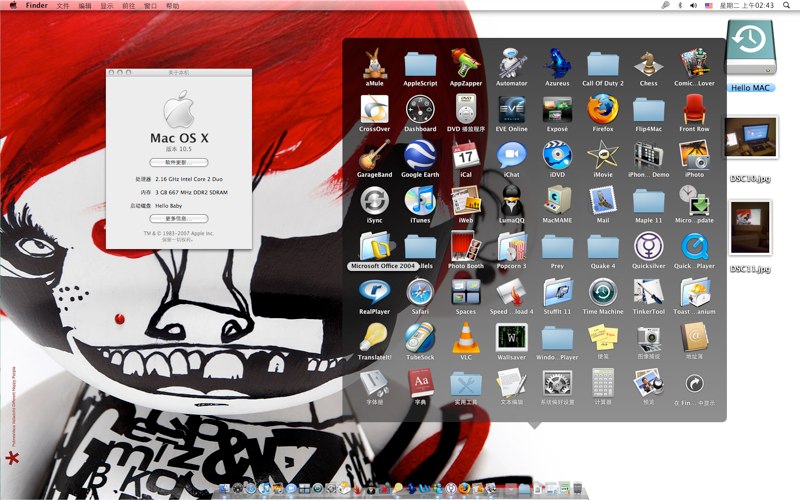Open the Apple menu
The image size is (800, 500).
(13, 5)
